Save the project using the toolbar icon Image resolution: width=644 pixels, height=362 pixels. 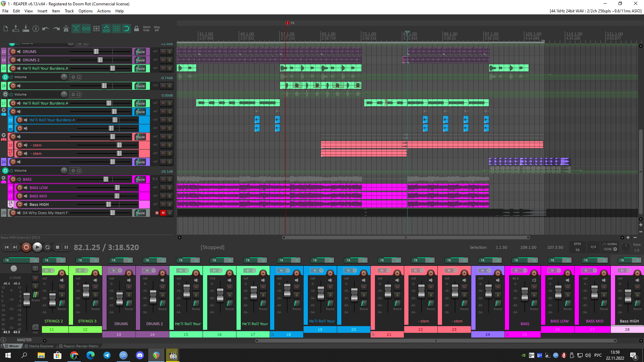click(26, 29)
